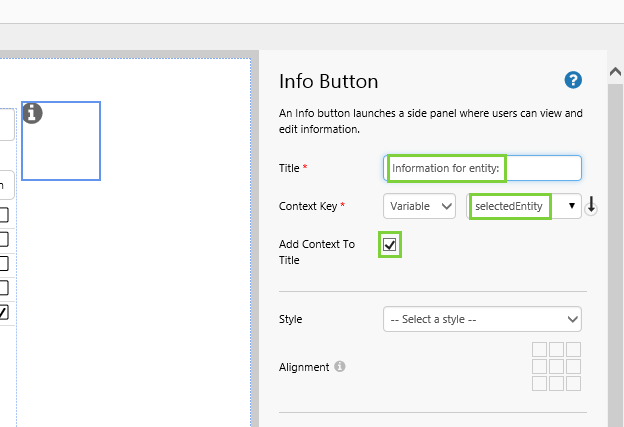Set alignment to middle-left grid cell
624x427 pixels.
click(540, 366)
